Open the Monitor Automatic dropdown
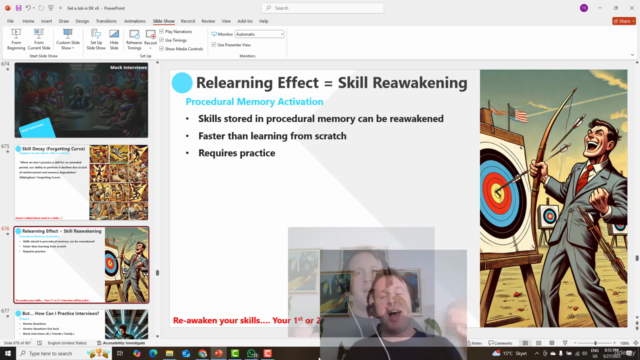 260,34
